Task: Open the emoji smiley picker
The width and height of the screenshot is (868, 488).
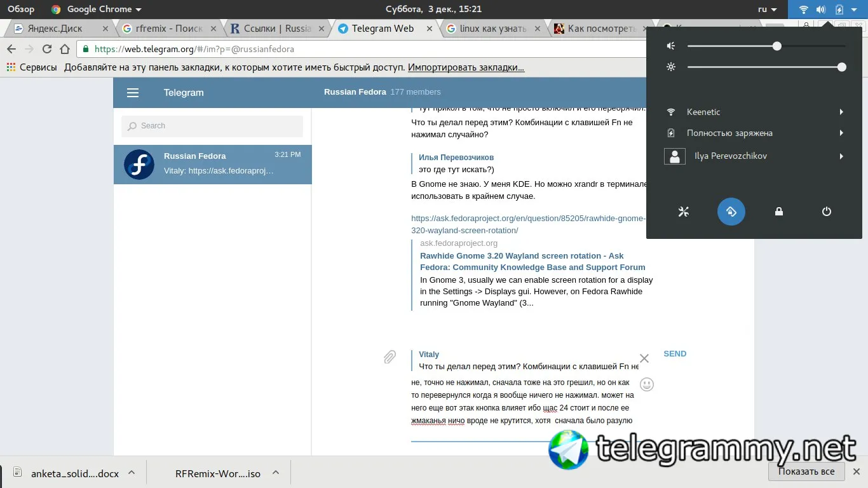Action: click(x=646, y=384)
